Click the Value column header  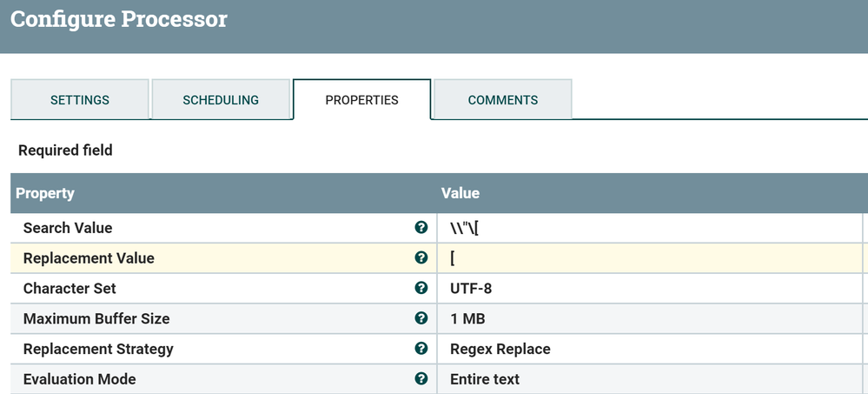(461, 193)
